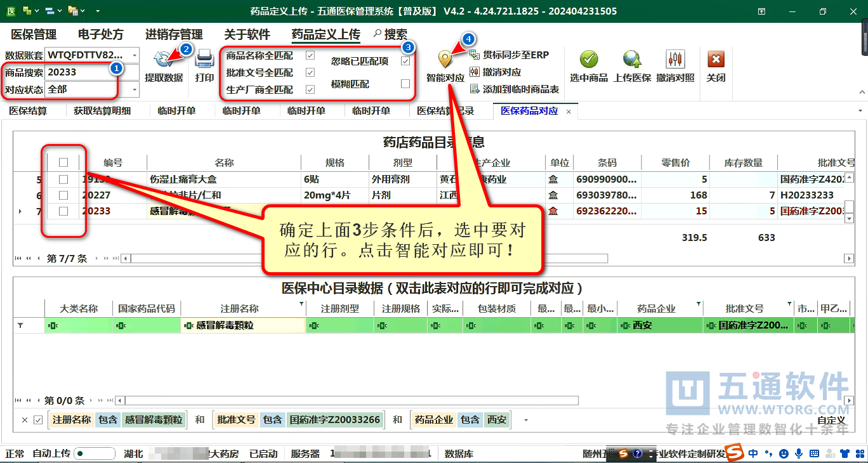Open the first quick access toolbar dropdown
Screen dimensions: 868x463
[x=36, y=11]
